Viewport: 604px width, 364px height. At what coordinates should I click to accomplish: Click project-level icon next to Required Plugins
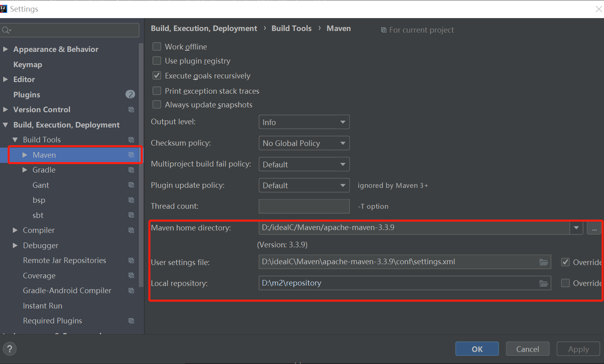pyautogui.click(x=131, y=321)
